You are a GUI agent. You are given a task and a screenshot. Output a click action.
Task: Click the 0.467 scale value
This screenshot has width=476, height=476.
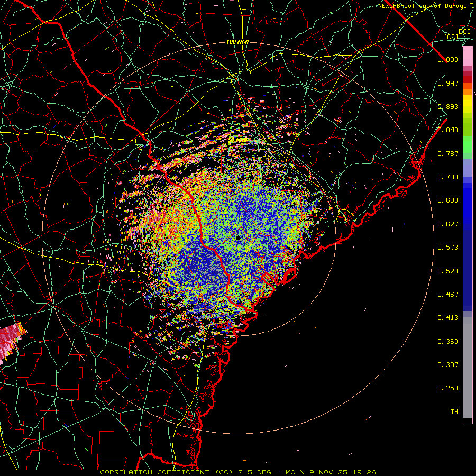(x=448, y=295)
